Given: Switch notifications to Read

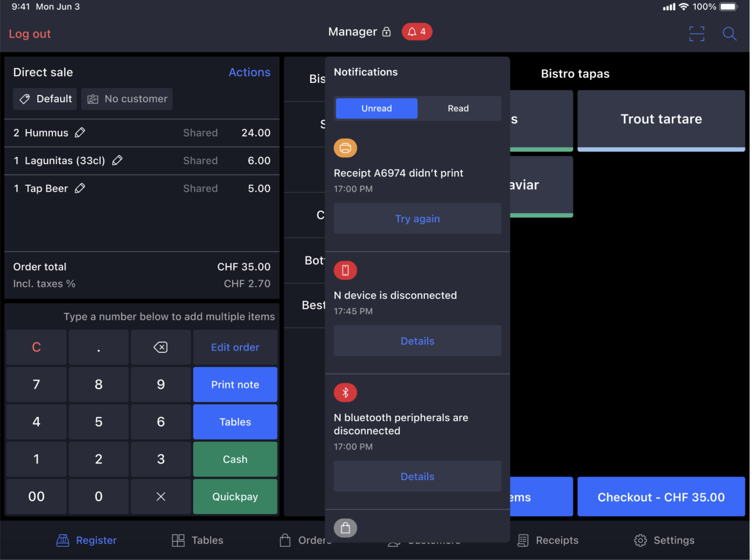Looking at the screenshot, I should [x=458, y=108].
